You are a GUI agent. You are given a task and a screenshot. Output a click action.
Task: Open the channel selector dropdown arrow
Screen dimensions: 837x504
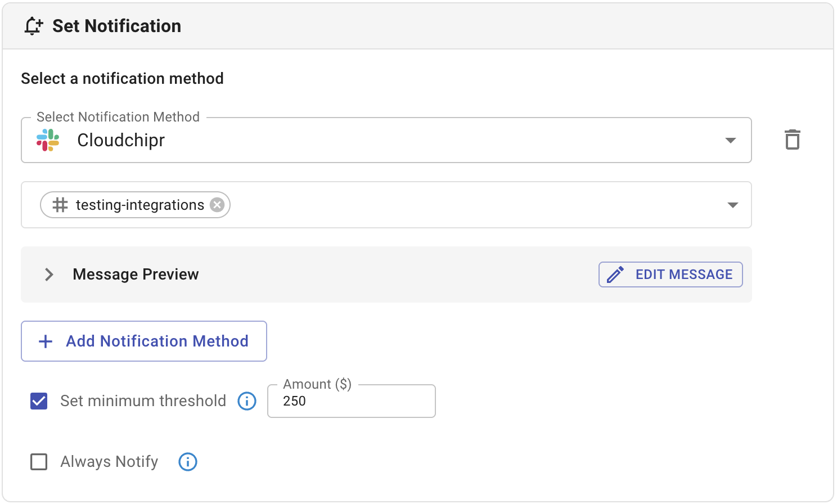click(732, 205)
